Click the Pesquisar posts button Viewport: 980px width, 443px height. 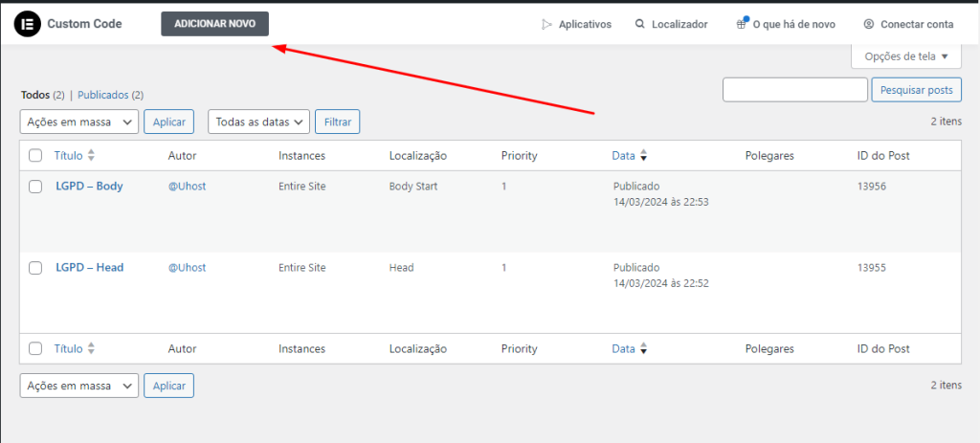(x=916, y=90)
